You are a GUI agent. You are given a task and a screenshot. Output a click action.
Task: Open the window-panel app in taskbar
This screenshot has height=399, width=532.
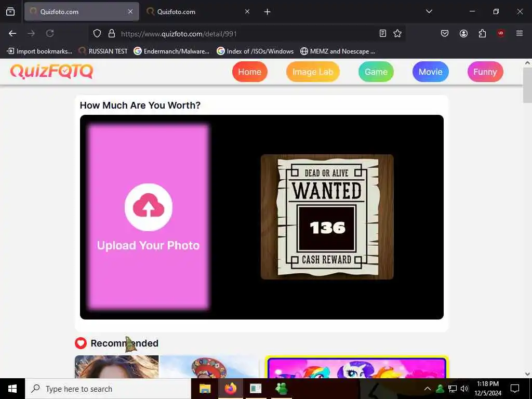coord(256,389)
